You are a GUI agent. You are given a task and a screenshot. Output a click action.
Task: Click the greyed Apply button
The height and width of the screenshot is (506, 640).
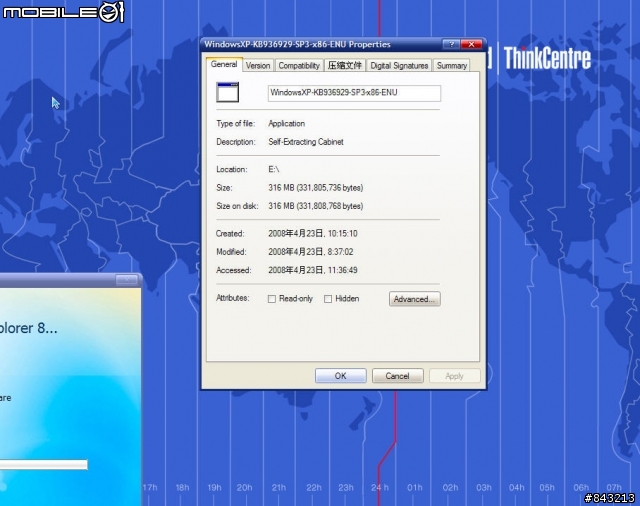[x=454, y=376]
